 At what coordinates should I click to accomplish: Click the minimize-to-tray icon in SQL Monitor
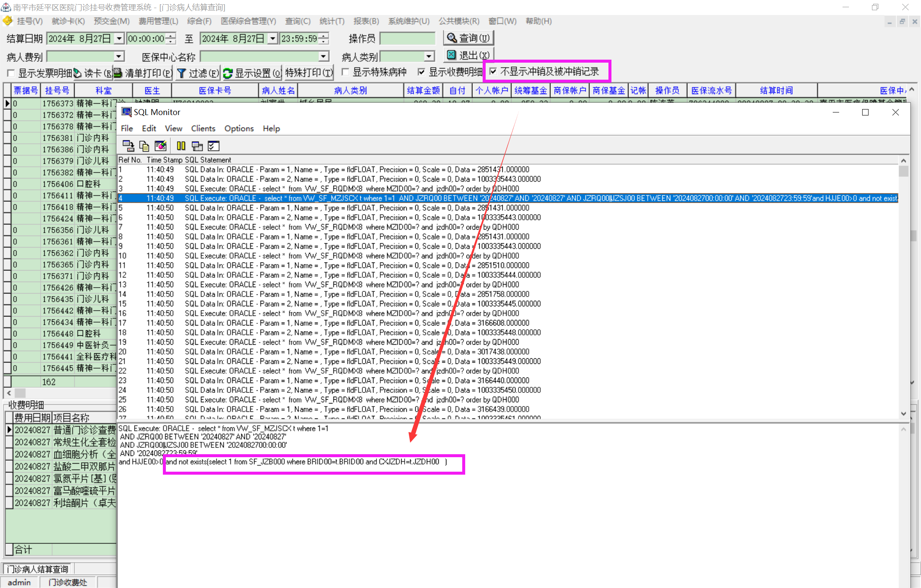click(x=128, y=146)
